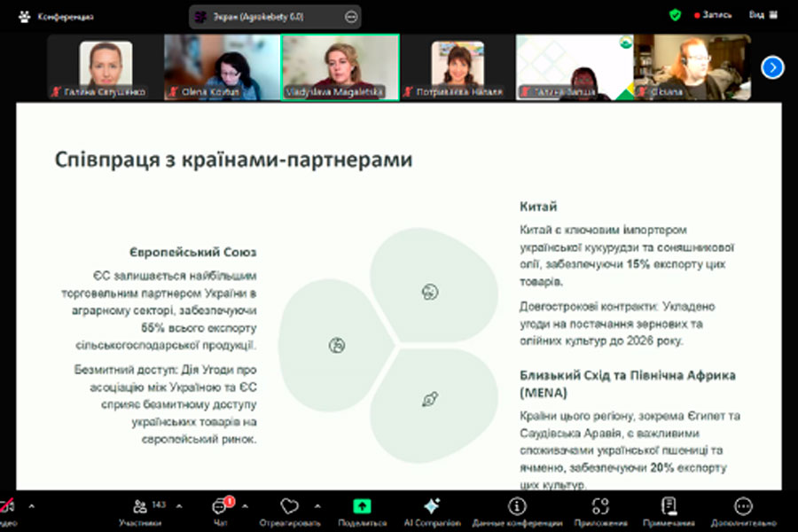Select Vladyslava Magaletska speaker thumbnail
Viewport: 798px width, 532px height.
coord(340,67)
